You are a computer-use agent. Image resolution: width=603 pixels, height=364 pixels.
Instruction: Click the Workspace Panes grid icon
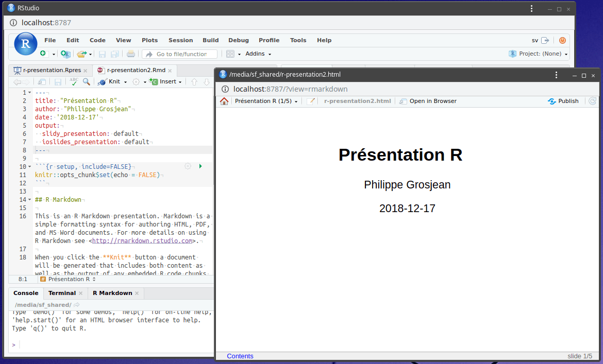(x=230, y=54)
